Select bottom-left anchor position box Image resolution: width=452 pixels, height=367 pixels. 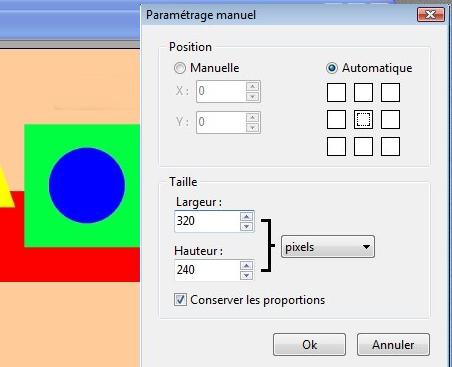[x=336, y=146]
